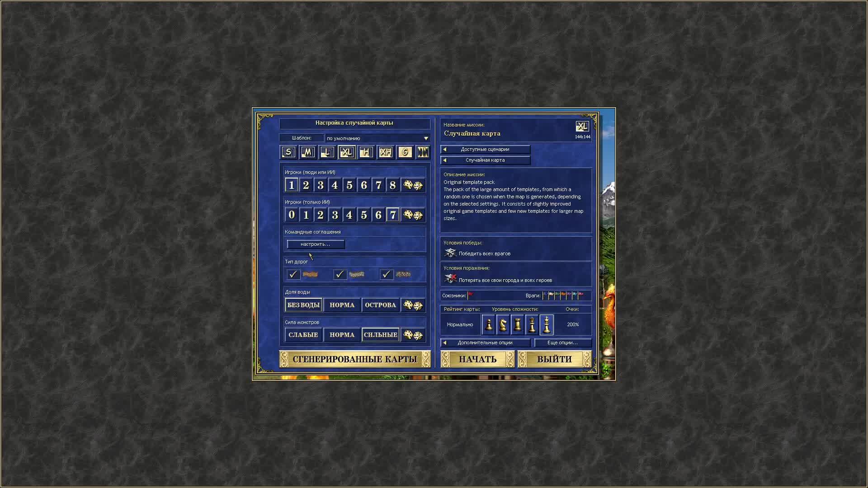Select the S map size icon
This screenshot has height=488, width=868.
(288, 152)
